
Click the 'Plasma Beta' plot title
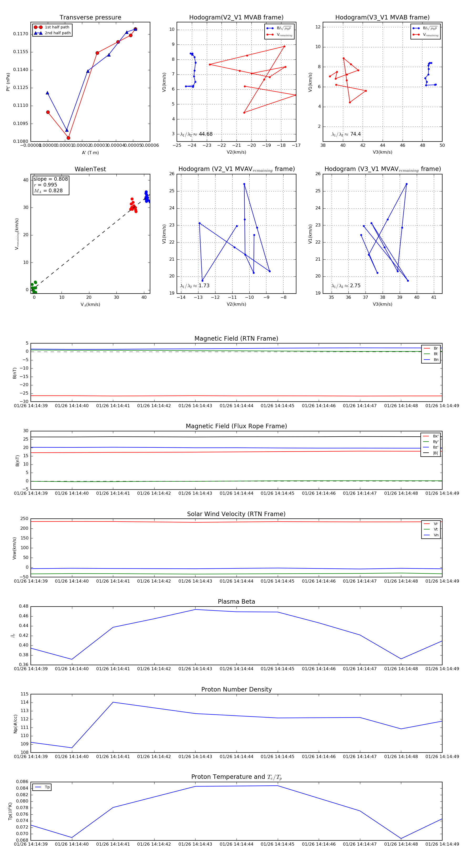(x=236, y=602)
